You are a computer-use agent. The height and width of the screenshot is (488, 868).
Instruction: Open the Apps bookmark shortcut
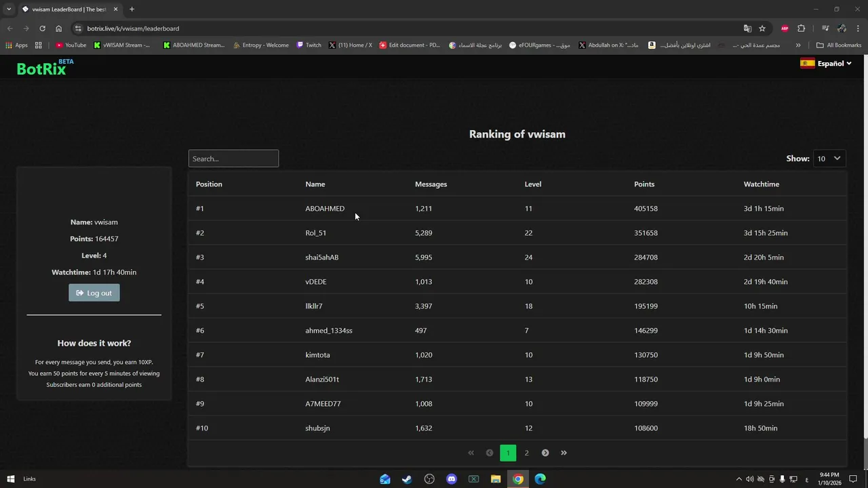(x=16, y=45)
